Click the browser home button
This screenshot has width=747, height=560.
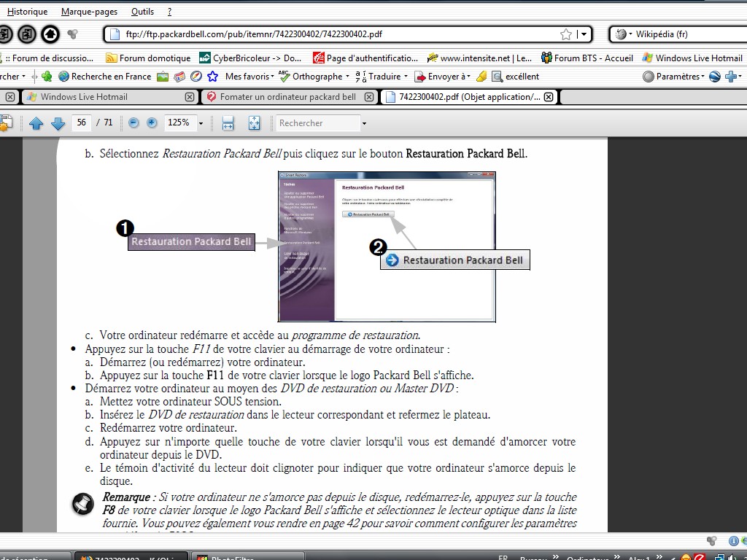[50, 34]
